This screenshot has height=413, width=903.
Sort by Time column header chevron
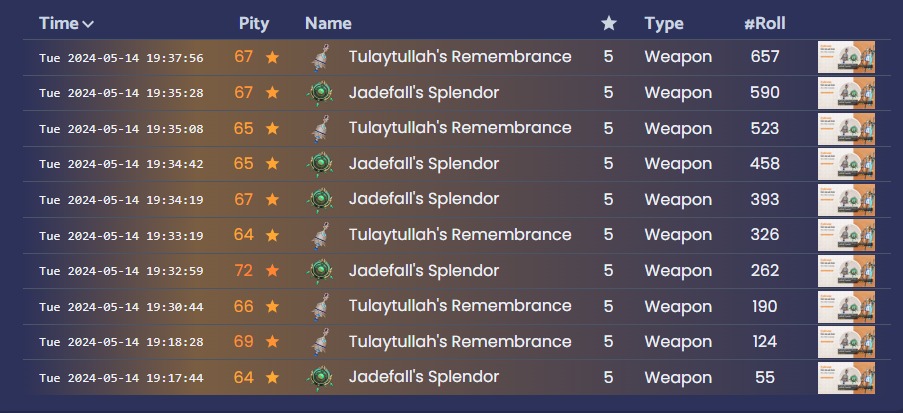tap(89, 24)
